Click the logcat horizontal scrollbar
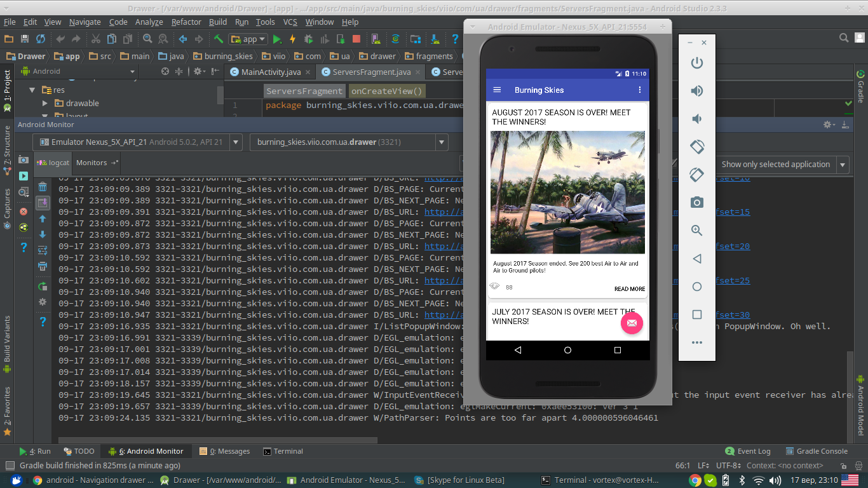Screen dimensions: 868x488 coord(218,440)
